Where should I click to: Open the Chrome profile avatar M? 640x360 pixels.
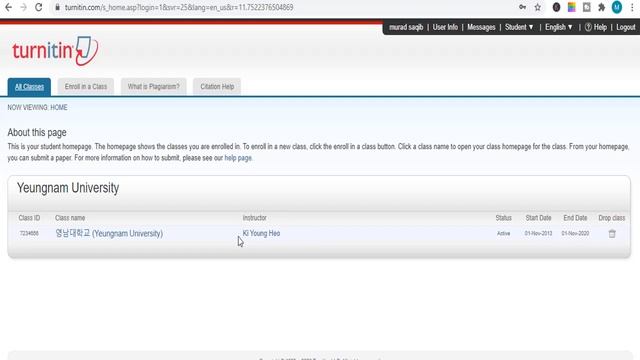point(617,7)
